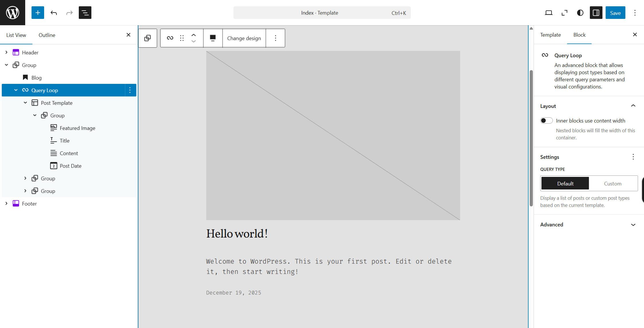Select the Content block in List View
Image resolution: width=644 pixels, height=328 pixels.
click(69, 153)
